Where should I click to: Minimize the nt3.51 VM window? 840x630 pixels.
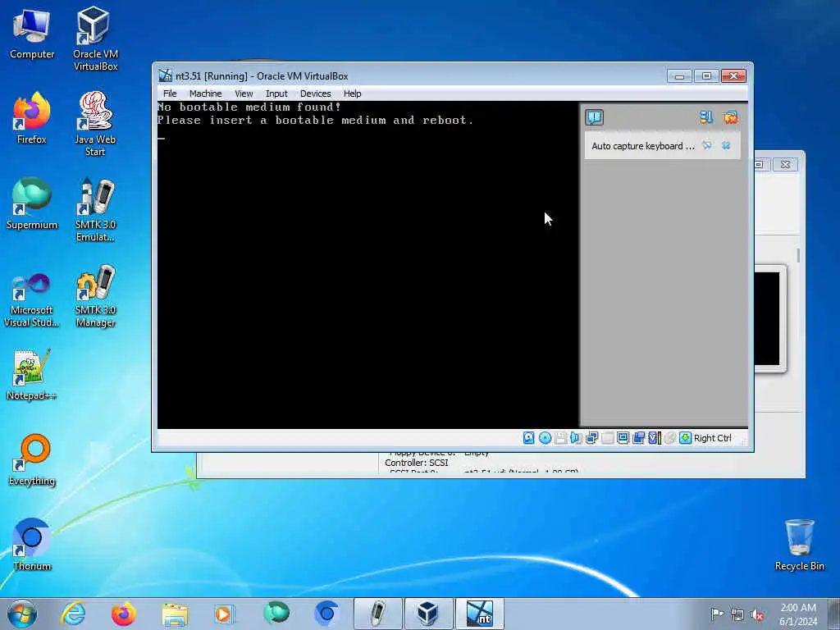(x=679, y=76)
